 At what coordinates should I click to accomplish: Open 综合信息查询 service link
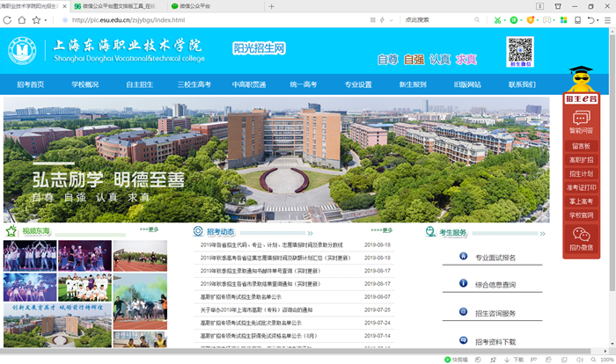(x=495, y=285)
